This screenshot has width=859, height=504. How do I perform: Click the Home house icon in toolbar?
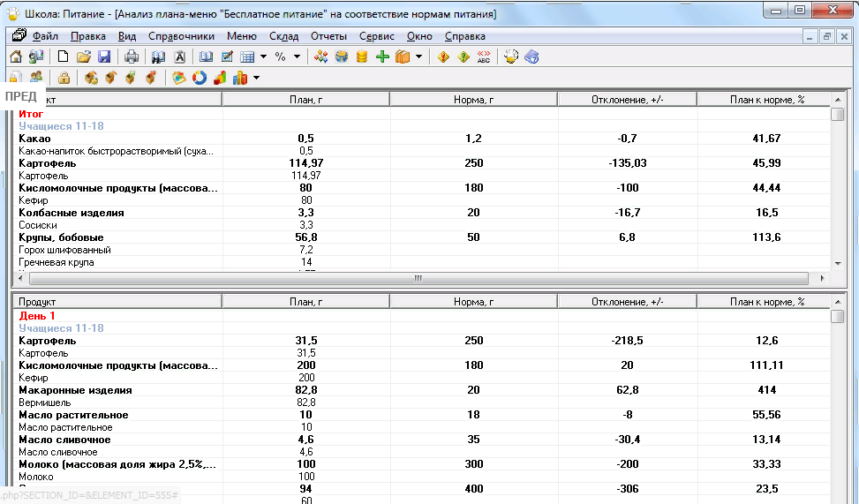point(16,56)
